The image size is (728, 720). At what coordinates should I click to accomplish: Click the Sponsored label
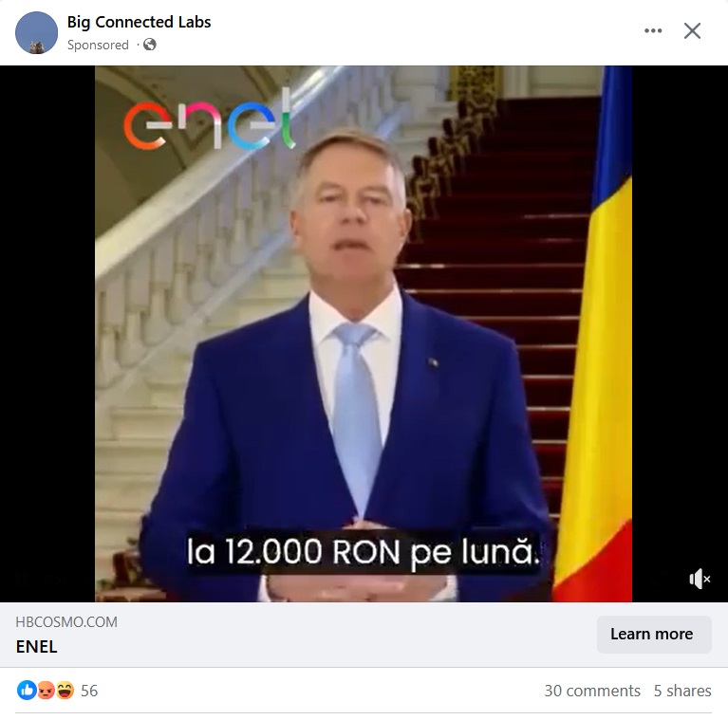[98, 45]
